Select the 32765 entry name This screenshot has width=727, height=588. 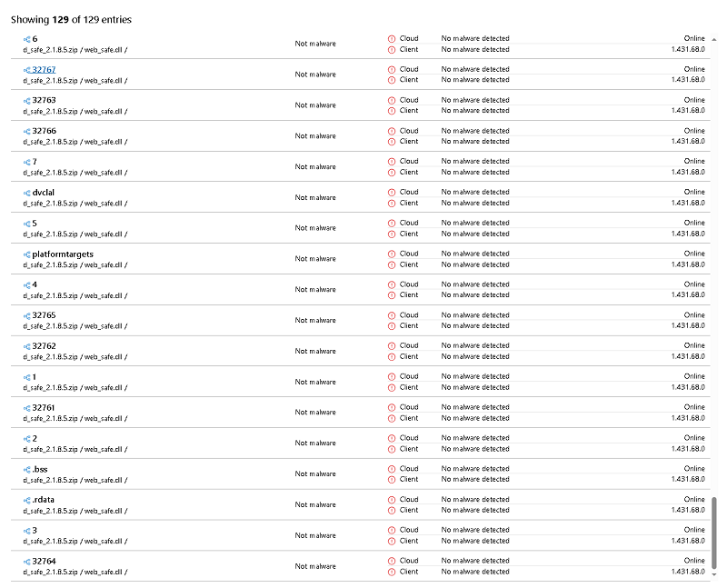[x=44, y=315]
